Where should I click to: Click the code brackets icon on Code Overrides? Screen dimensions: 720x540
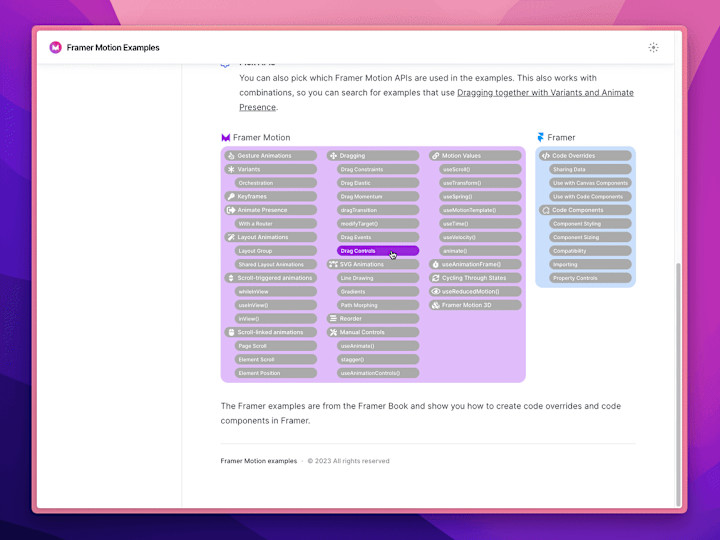point(546,156)
